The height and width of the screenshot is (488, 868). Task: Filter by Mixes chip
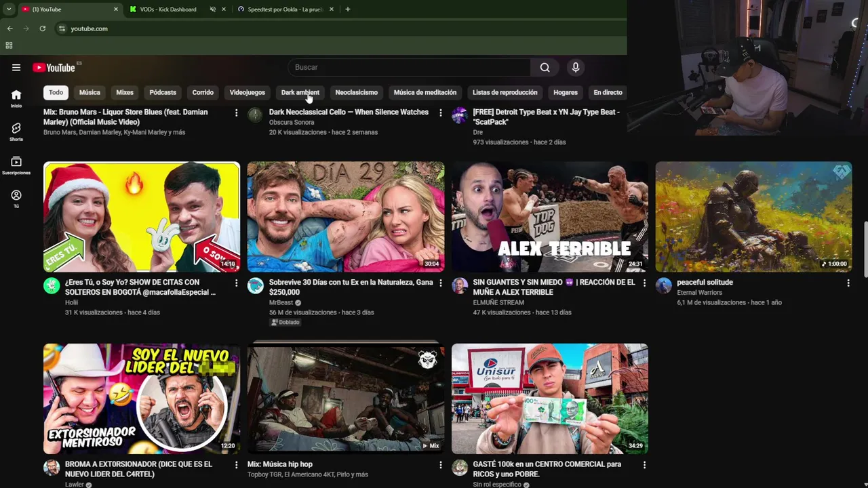click(x=125, y=92)
